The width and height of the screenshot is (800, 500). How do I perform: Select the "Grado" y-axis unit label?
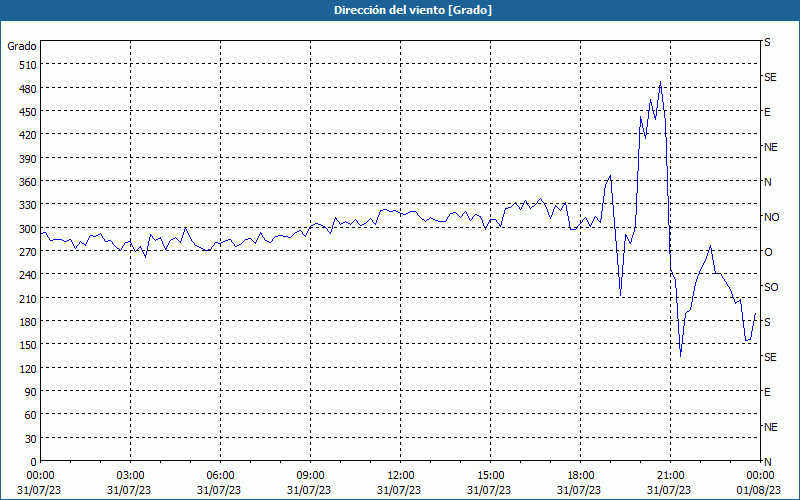point(22,46)
